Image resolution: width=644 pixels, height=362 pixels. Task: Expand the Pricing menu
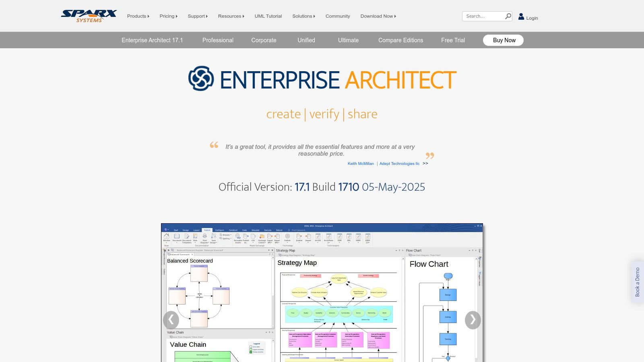click(x=168, y=16)
